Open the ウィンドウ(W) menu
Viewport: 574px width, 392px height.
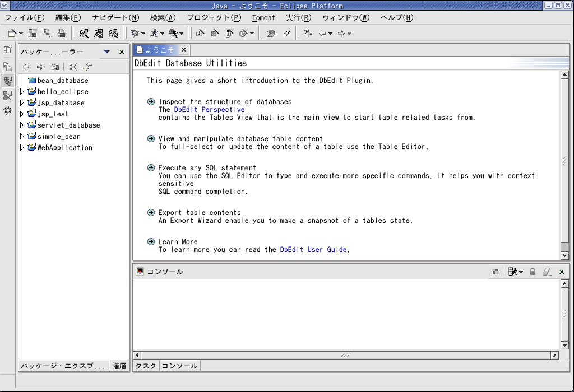click(x=346, y=17)
